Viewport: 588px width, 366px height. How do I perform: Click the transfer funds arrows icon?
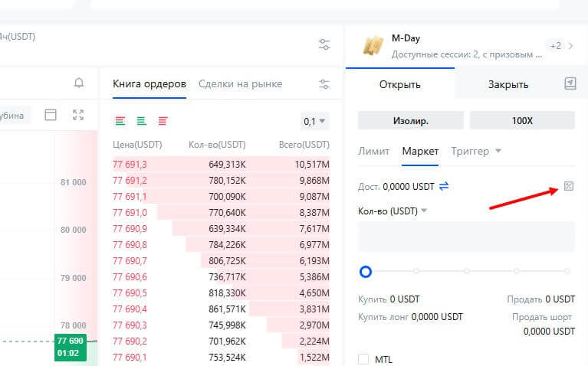(444, 185)
